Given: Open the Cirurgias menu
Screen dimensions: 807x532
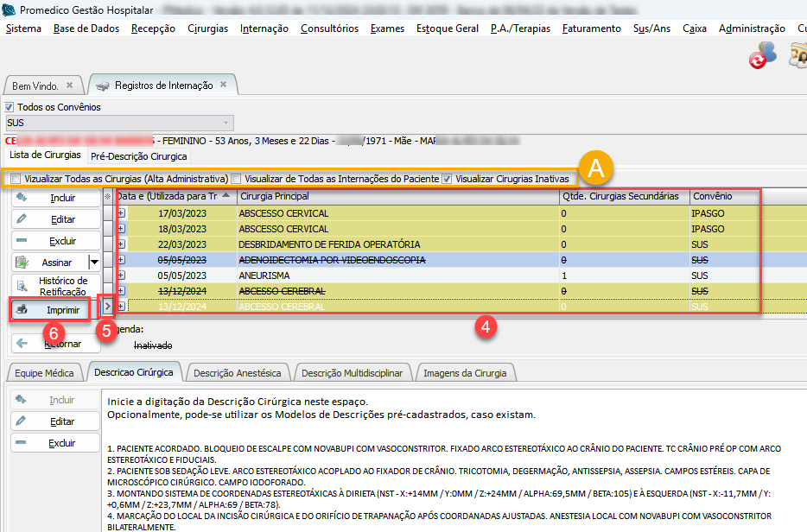Looking at the screenshot, I should coord(207,28).
